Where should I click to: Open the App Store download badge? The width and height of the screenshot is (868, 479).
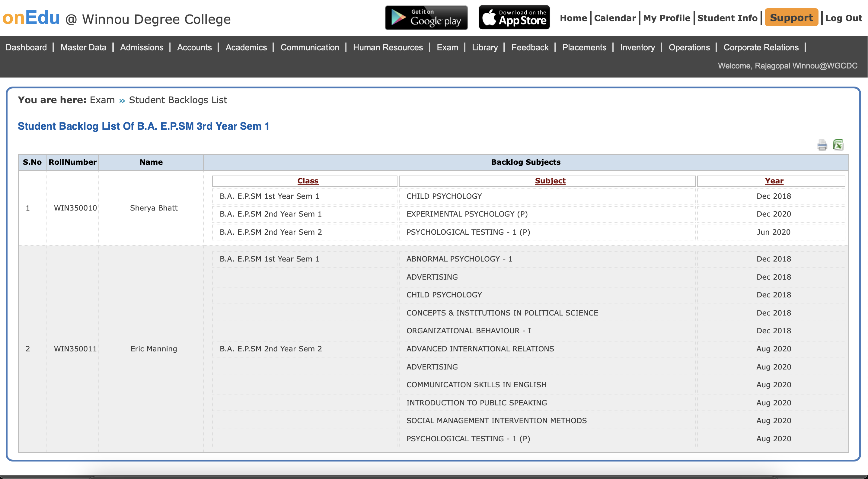click(514, 17)
